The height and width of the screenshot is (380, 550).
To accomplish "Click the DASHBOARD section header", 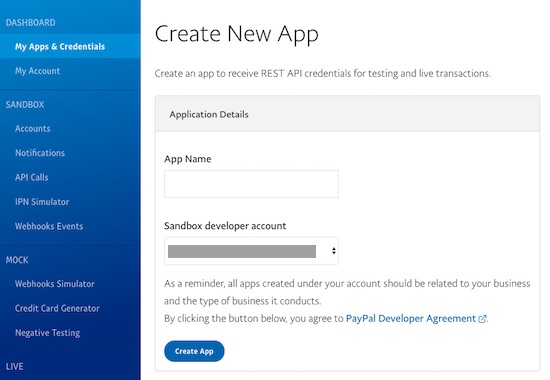I will 31,22.
